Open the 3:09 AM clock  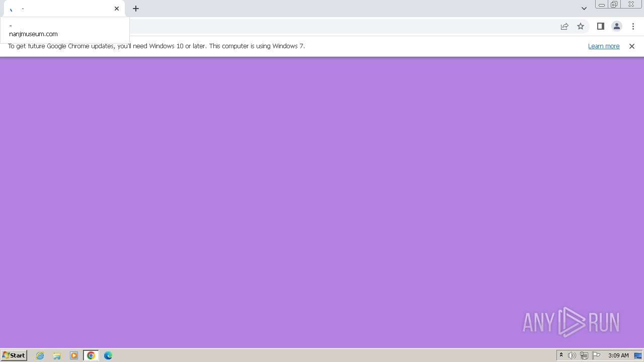pyautogui.click(x=618, y=355)
